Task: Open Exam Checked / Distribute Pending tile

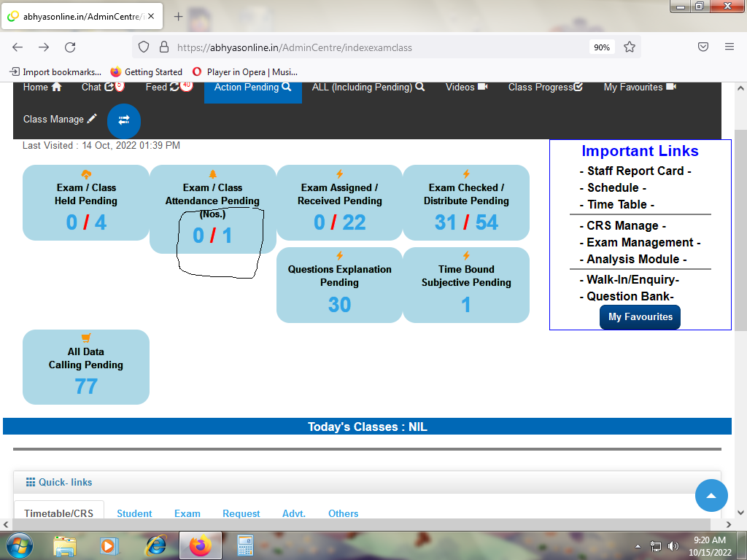Action: pyautogui.click(x=466, y=203)
